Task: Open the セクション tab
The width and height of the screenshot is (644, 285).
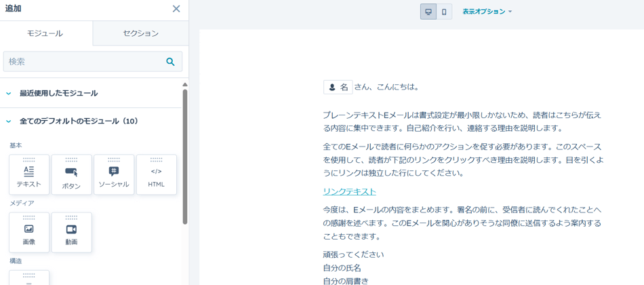Action: (140, 33)
